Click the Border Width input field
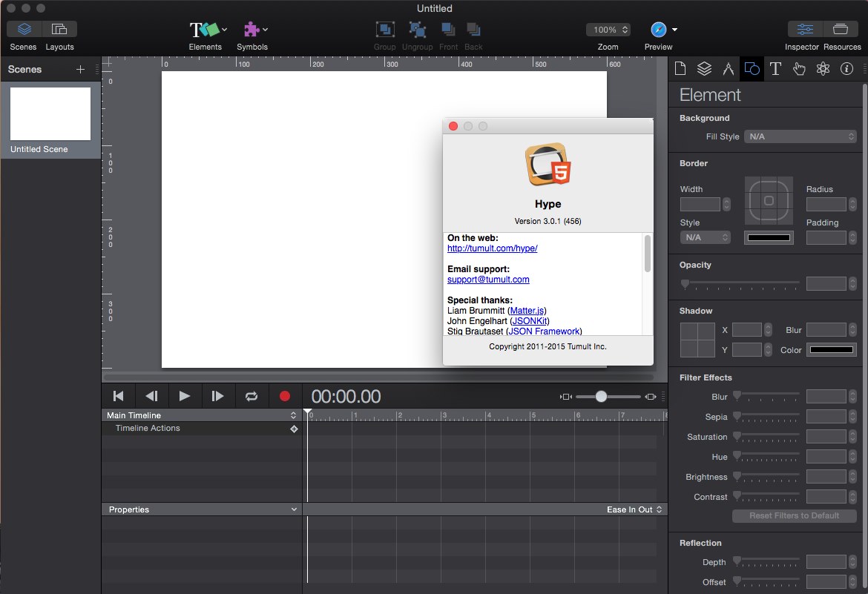Image resolution: width=868 pixels, height=594 pixels. [x=700, y=204]
